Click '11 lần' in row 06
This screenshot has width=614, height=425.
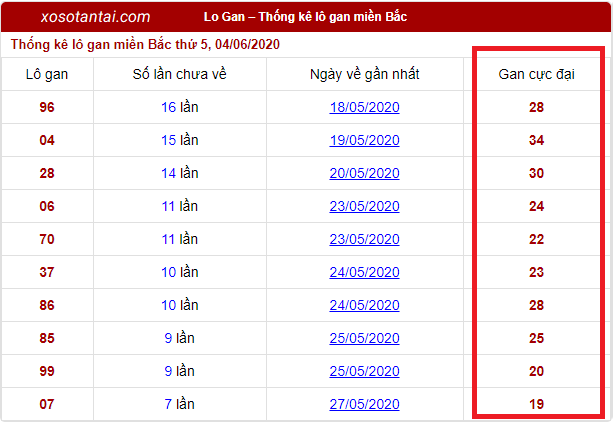point(180,206)
